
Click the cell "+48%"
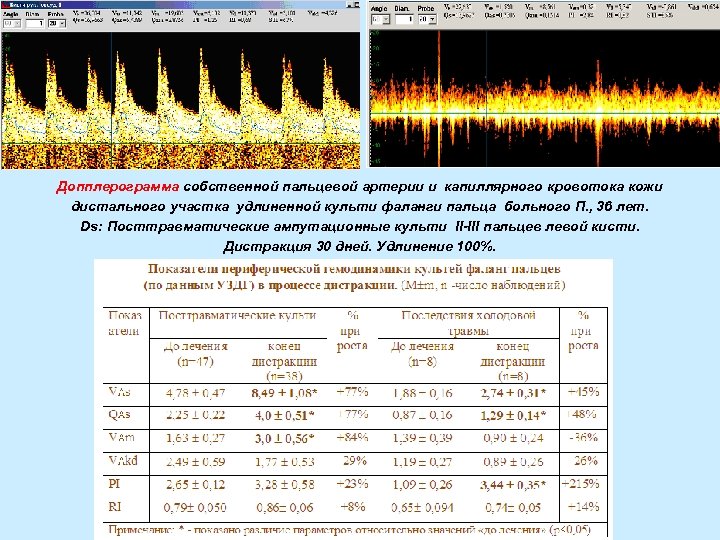coord(582,415)
